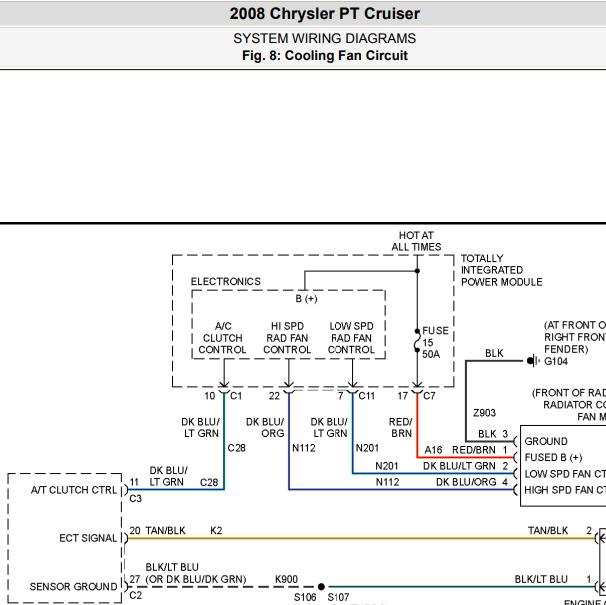The height and width of the screenshot is (605, 606).
Task: Click 'TAN/BLK' label next to pin 20
Action: [165, 530]
